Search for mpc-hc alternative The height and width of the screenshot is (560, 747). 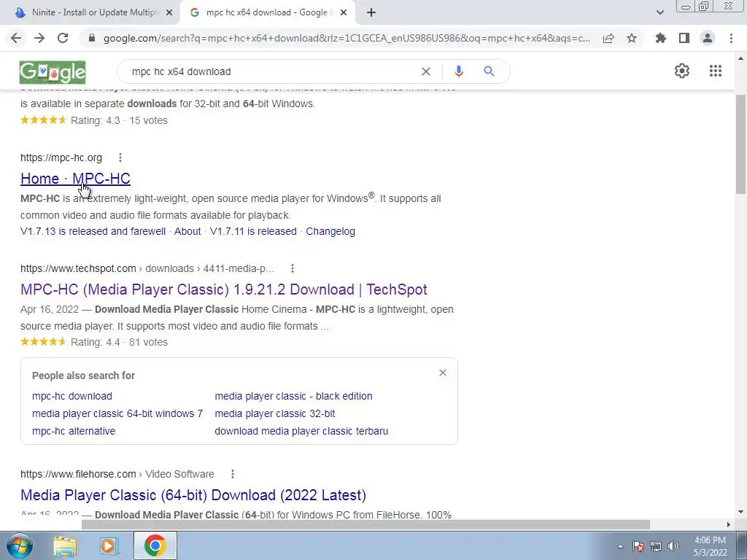pyautogui.click(x=74, y=431)
